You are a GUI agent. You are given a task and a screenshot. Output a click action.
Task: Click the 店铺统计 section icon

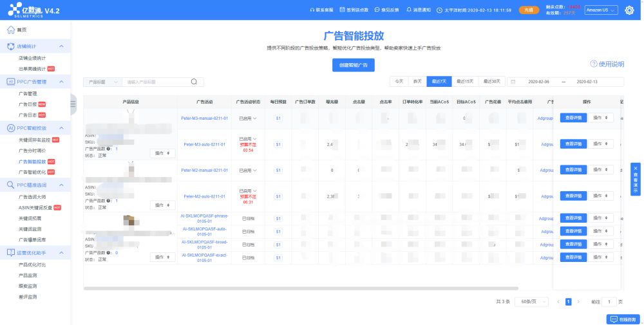[11, 46]
